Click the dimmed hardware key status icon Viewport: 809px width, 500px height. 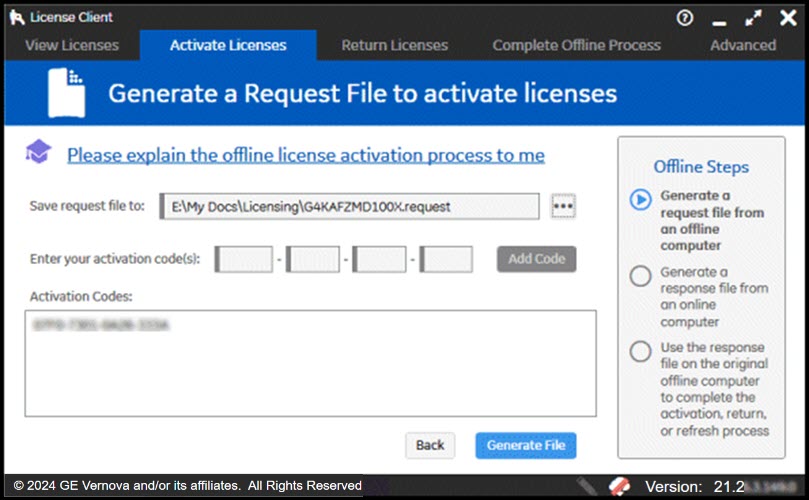pos(587,486)
